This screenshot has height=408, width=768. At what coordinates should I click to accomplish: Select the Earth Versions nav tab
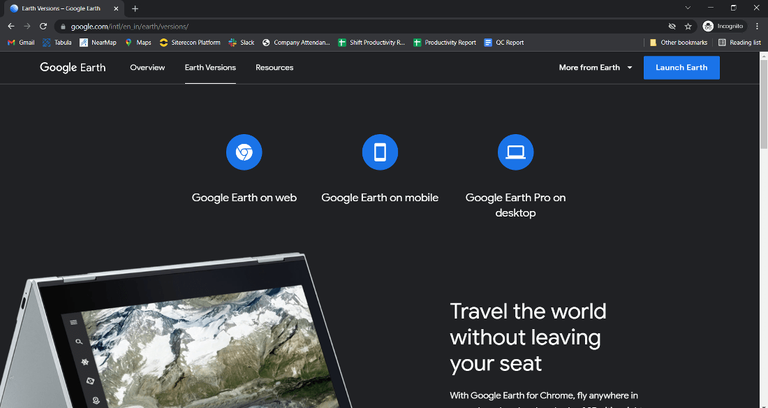tap(210, 68)
